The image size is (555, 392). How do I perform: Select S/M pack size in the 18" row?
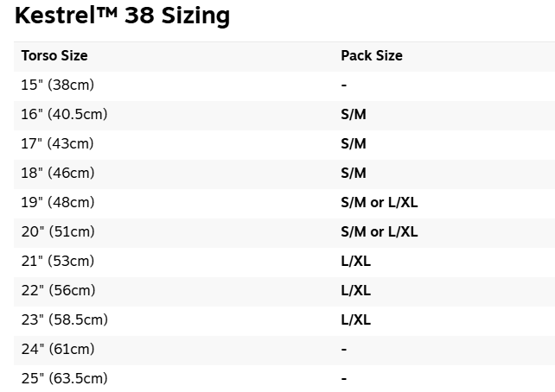pos(354,174)
